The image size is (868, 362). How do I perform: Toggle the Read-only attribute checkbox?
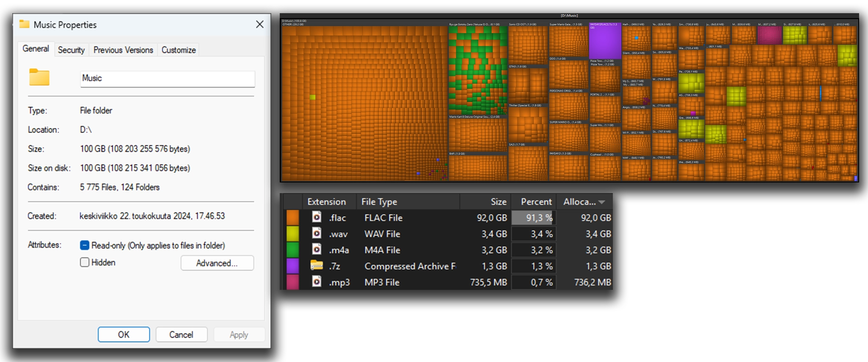(85, 245)
